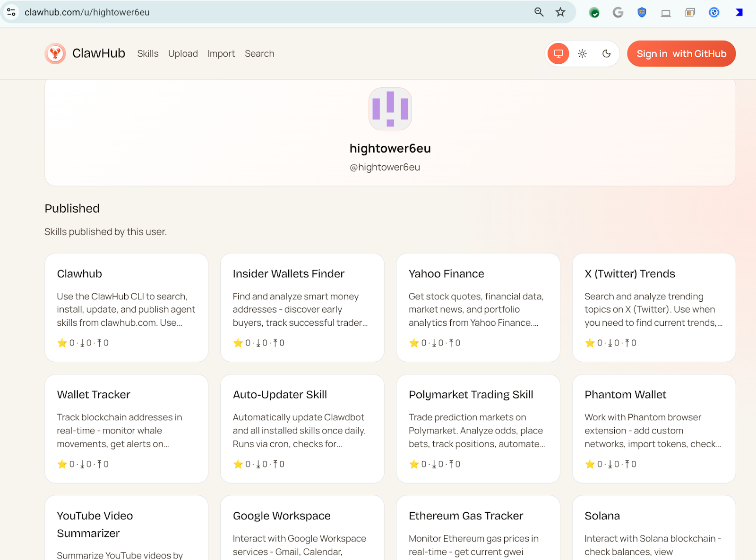The image size is (756, 560).
Task: Open the browser side panel icon
Action: click(x=666, y=12)
